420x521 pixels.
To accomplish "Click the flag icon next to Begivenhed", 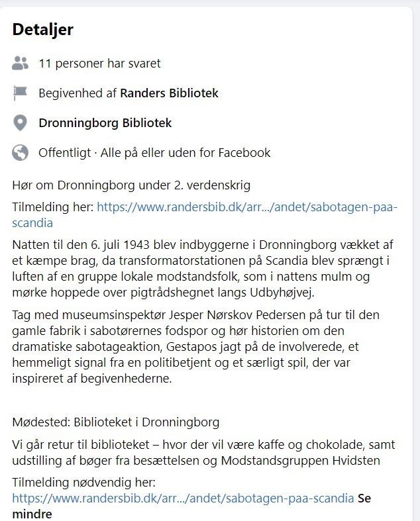I will [x=20, y=93].
